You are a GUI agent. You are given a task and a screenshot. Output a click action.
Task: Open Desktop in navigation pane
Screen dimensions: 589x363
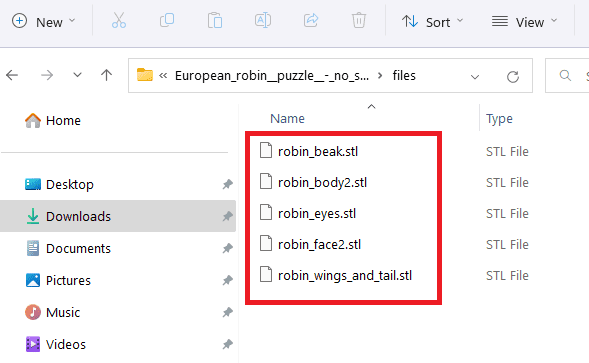[x=59, y=185]
